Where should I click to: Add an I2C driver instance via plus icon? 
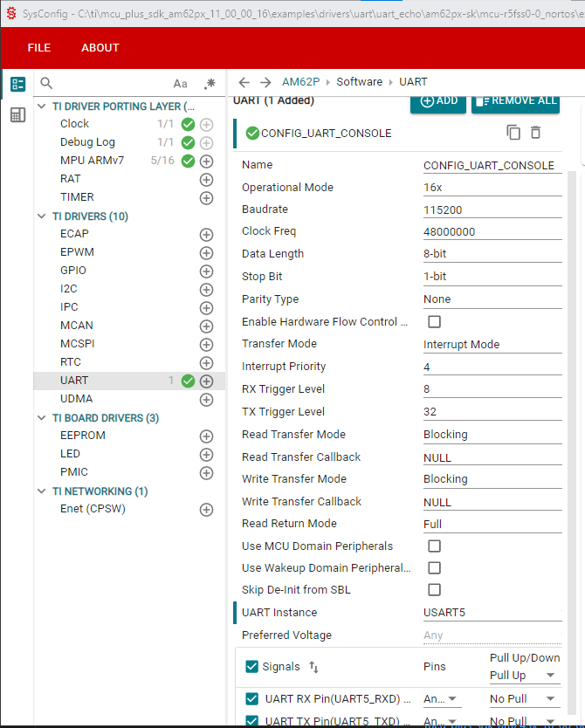click(207, 289)
